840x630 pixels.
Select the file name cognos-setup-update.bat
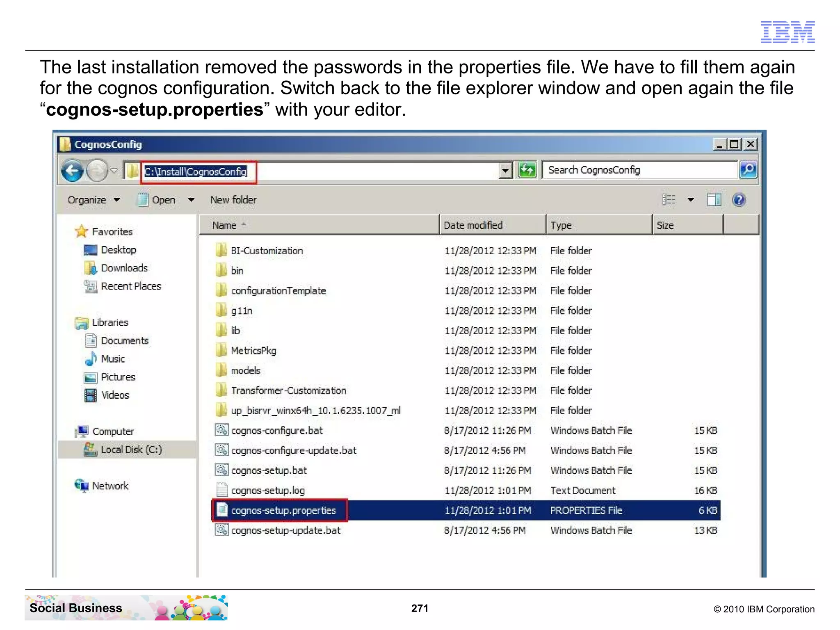point(286,531)
